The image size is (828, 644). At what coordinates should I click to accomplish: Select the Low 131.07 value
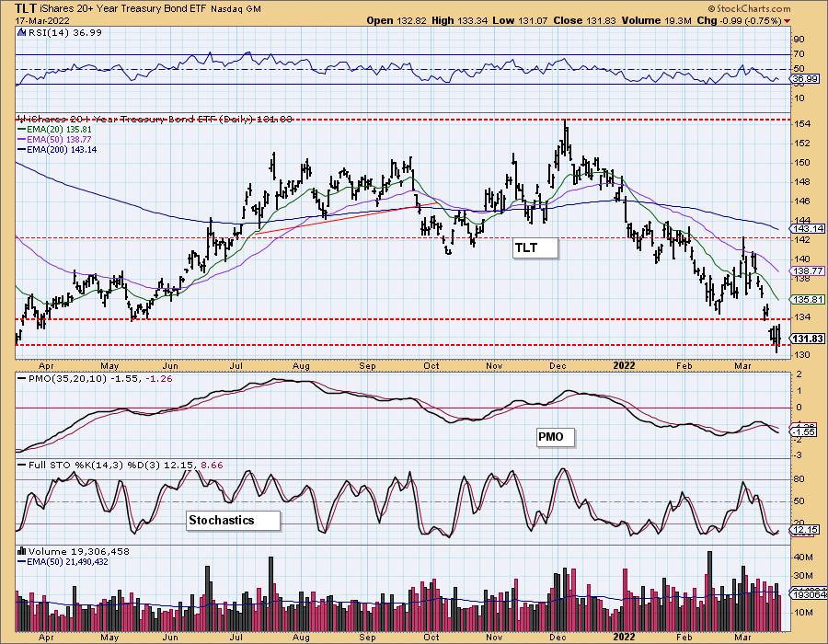pos(522,20)
